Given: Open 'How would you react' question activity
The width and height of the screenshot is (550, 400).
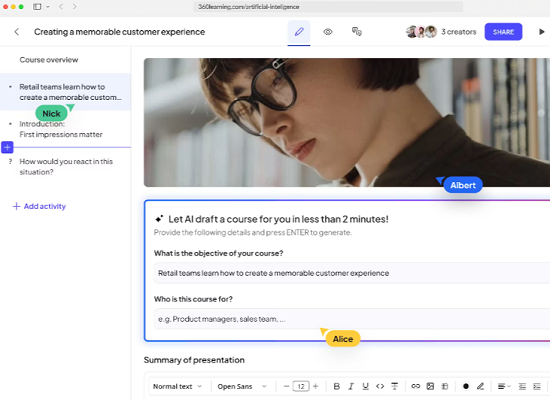Looking at the screenshot, I should (66, 167).
